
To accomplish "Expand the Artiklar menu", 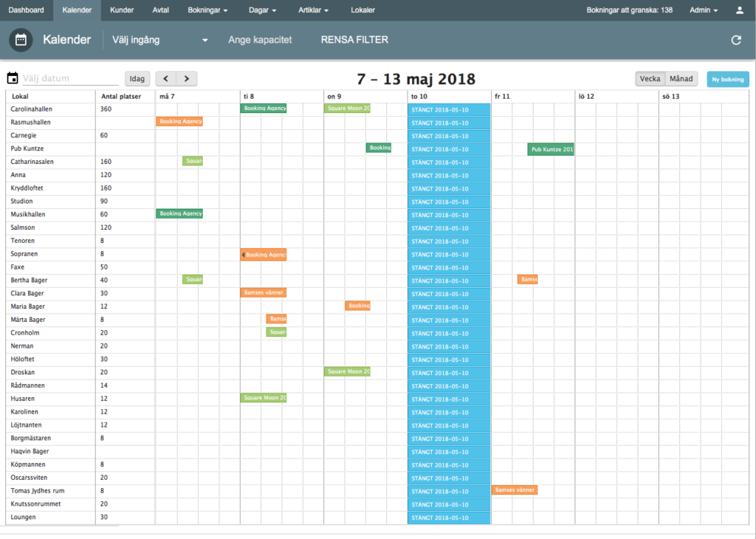I will (314, 10).
